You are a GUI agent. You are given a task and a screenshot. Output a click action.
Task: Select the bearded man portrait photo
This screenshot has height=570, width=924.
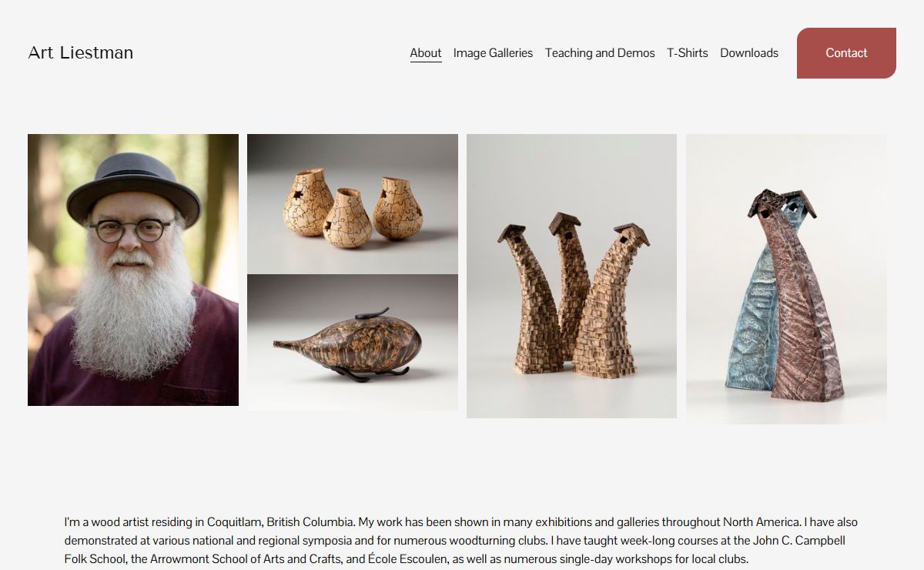click(133, 270)
